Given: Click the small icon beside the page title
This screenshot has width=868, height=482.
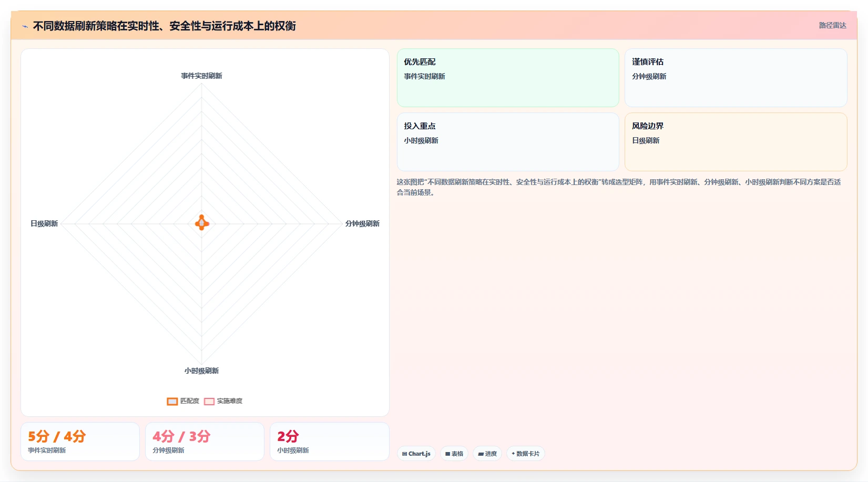Looking at the screenshot, I should click(25, 26).
